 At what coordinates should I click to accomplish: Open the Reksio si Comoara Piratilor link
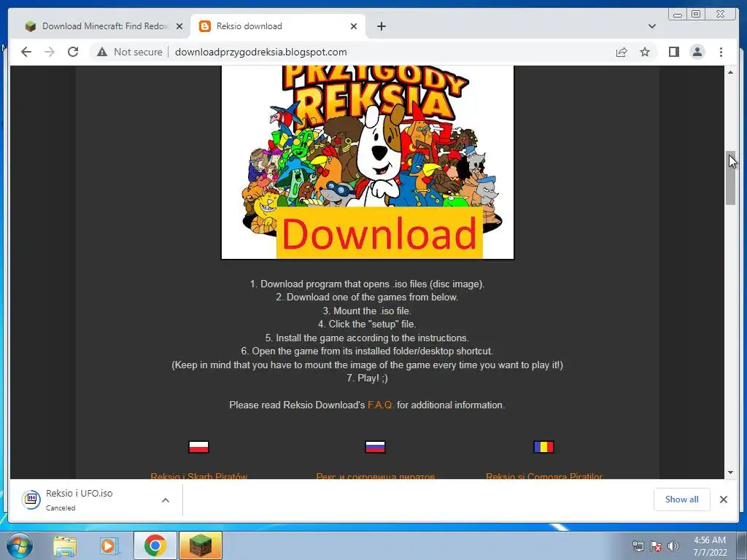544,475
